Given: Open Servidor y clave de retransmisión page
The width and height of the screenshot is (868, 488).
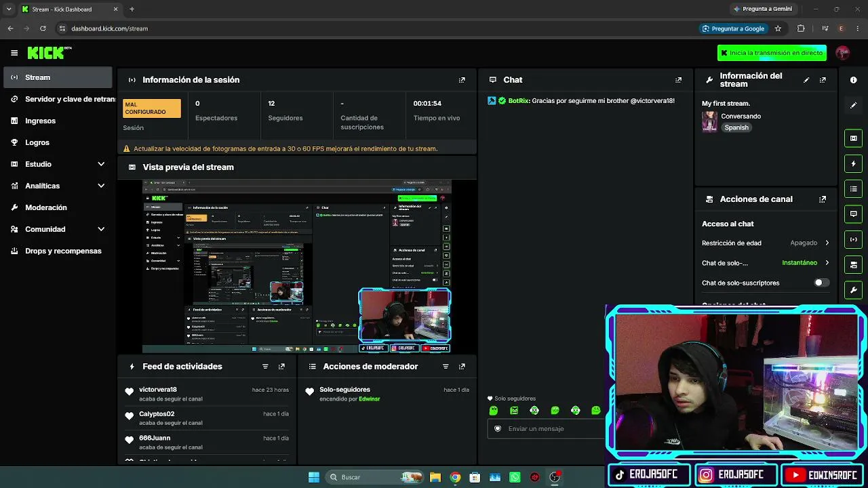Looking at the screenshot, I should click(58, 99).
